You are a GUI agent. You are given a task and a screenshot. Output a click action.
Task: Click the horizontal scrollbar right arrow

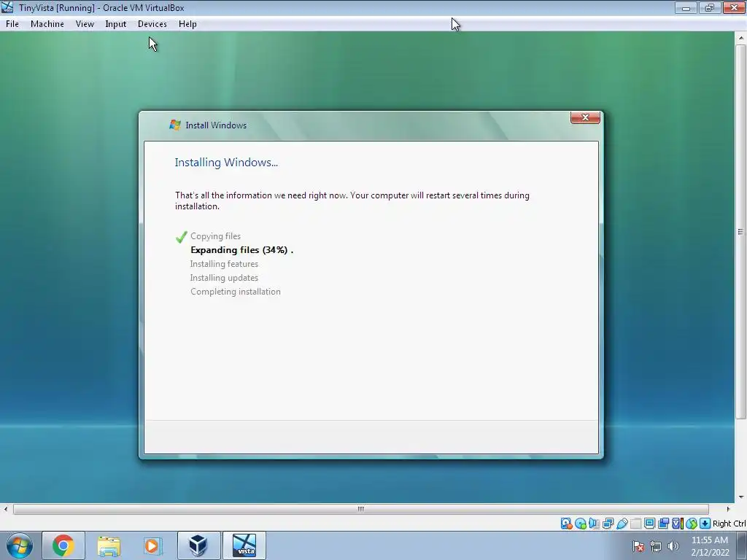point(727,509)
